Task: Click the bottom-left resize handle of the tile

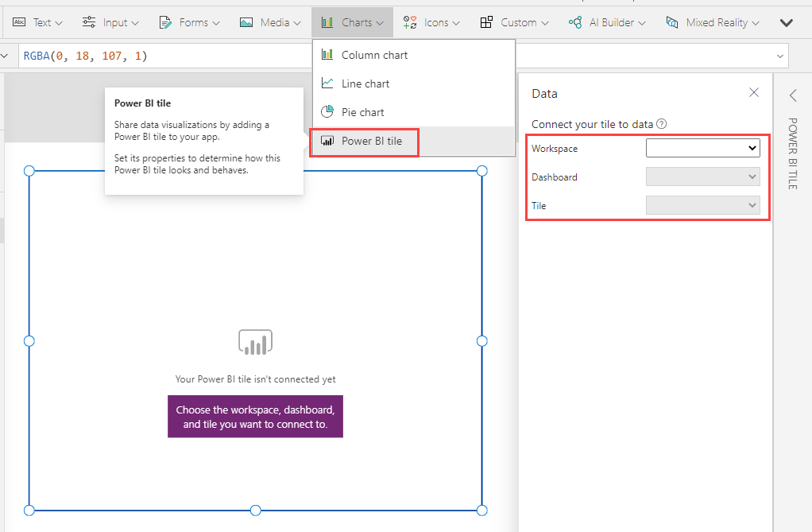Action: tap(29, 511)
